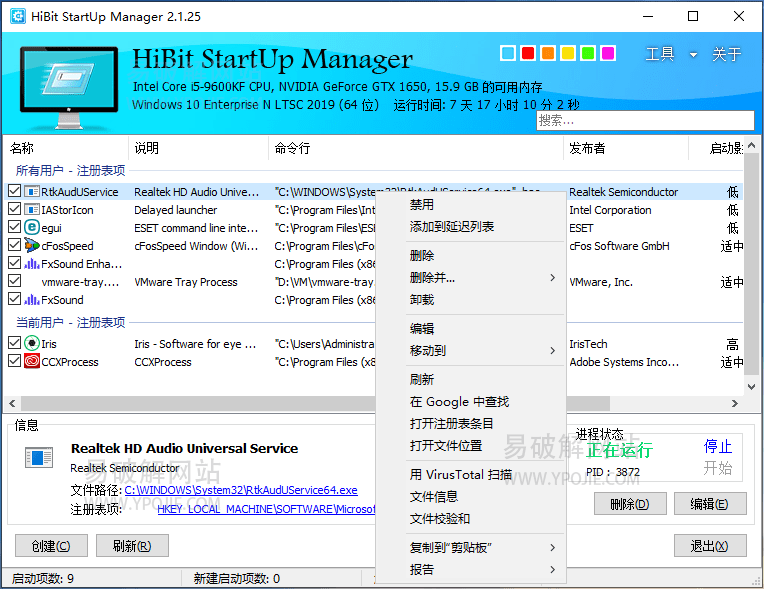764x589 pixels.
Task: Pick the light blue theme swatch
Action: click(508, 53)
